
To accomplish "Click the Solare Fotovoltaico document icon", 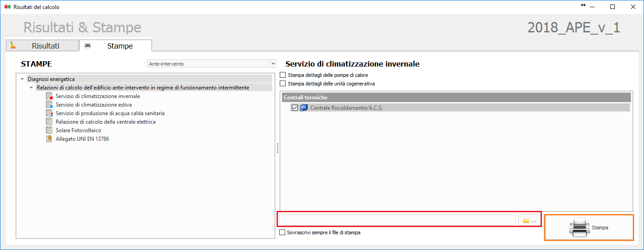I will pos(49,130).
